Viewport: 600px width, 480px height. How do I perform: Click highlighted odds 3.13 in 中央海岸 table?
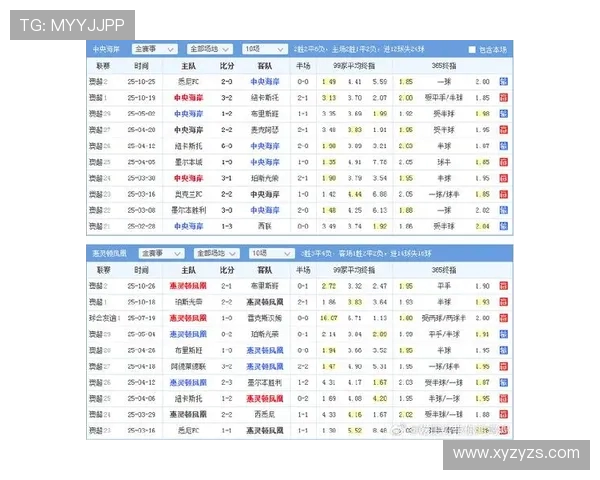coord(329,98)
